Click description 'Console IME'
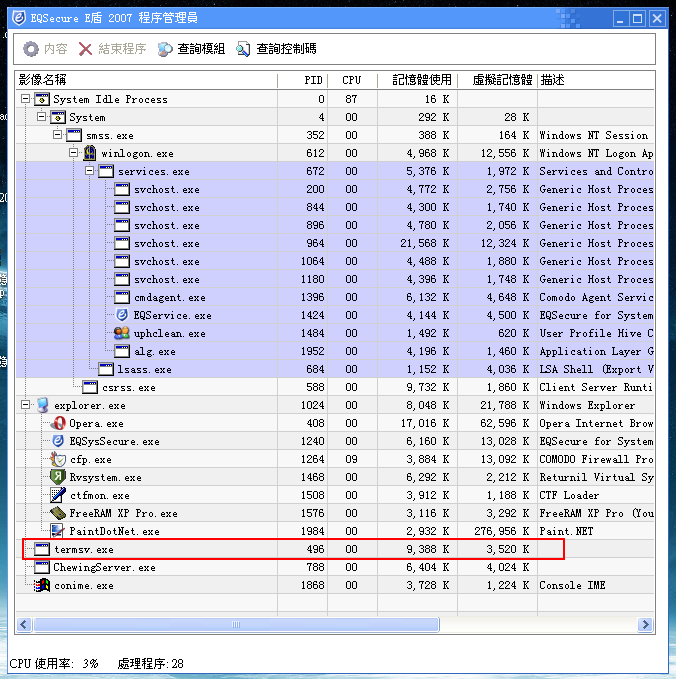This screenshot has height=679, width=676. (x=572, y=585)
